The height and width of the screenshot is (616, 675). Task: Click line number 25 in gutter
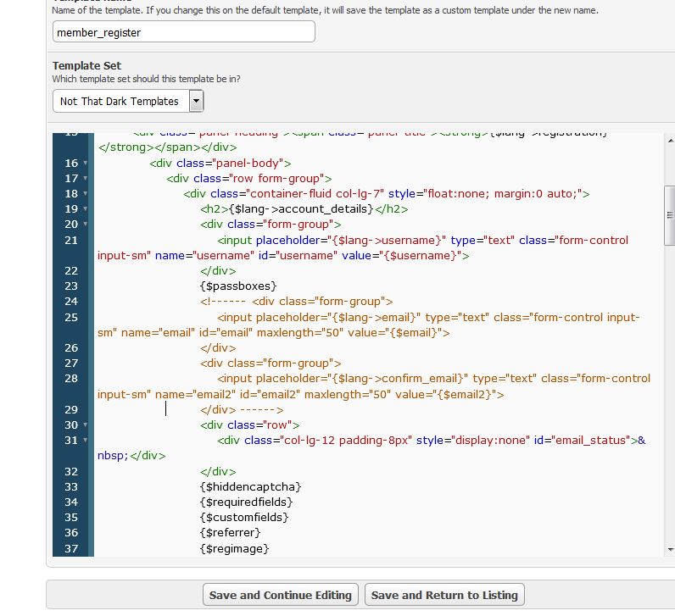[71, 317]
